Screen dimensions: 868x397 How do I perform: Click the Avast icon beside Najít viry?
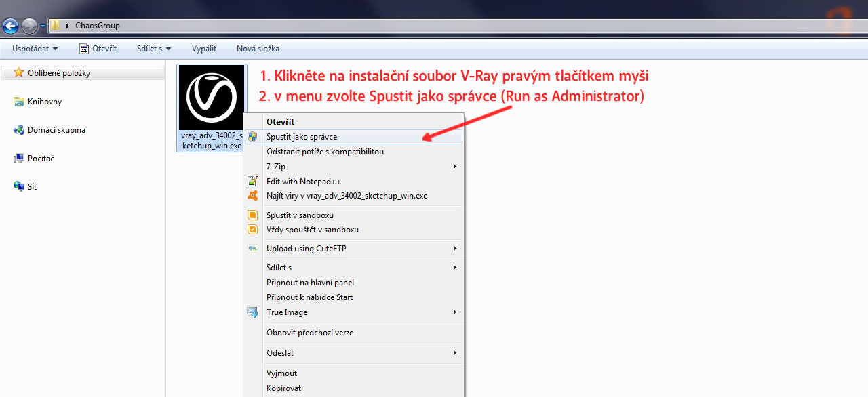coord(252,196)
